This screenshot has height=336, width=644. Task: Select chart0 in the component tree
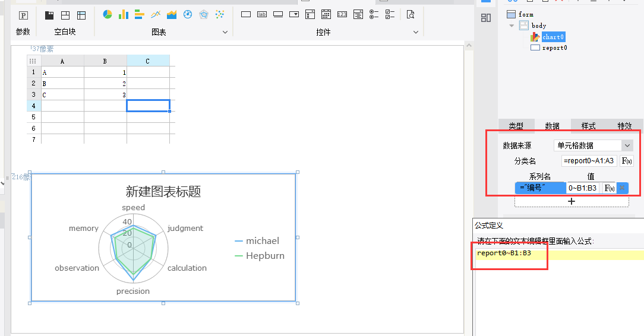click(553, 37)
